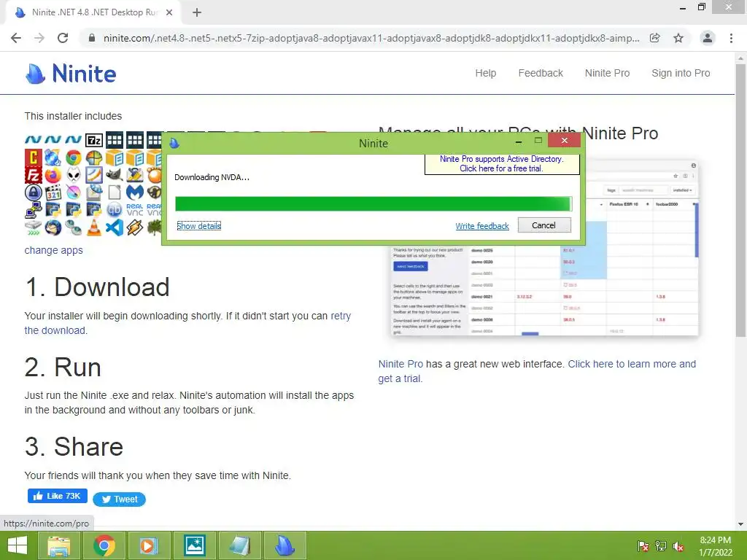Open Feedback in Ninite header

click(541, 73)
